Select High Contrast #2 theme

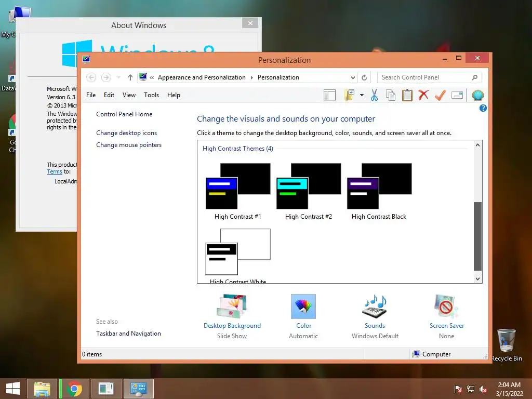309,191
